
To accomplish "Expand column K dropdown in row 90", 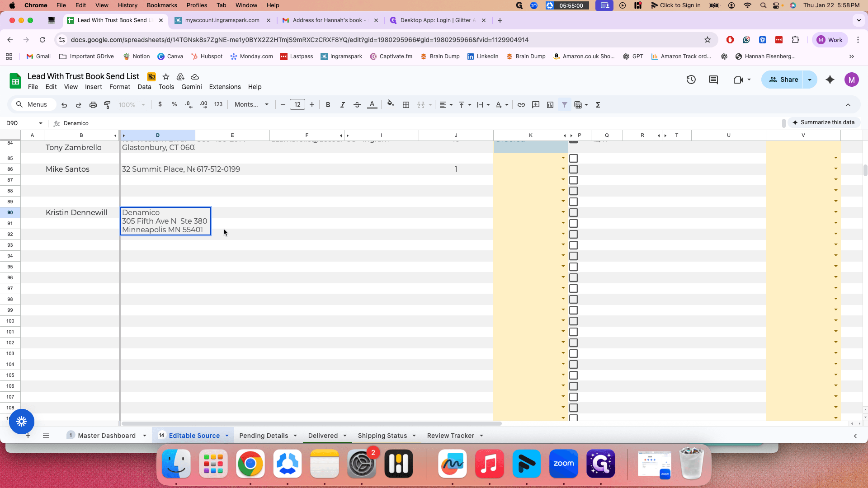I will (563, 212).
